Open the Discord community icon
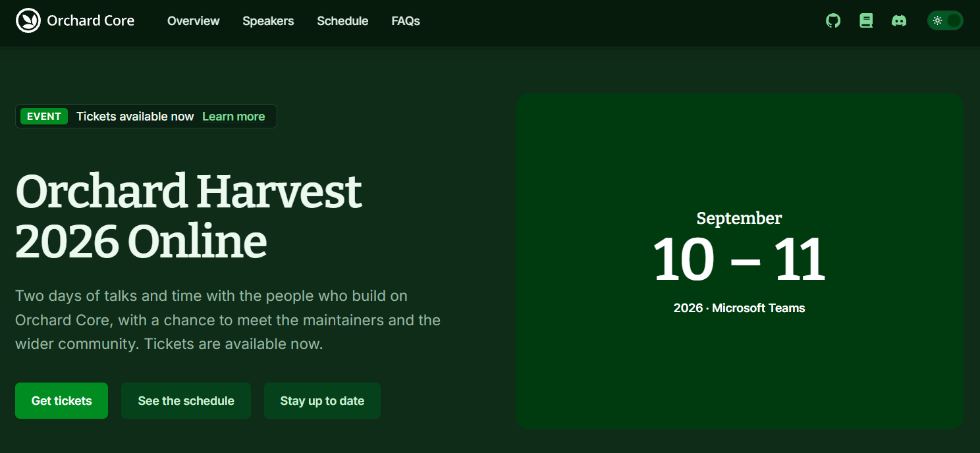 [x=898, y=20]
